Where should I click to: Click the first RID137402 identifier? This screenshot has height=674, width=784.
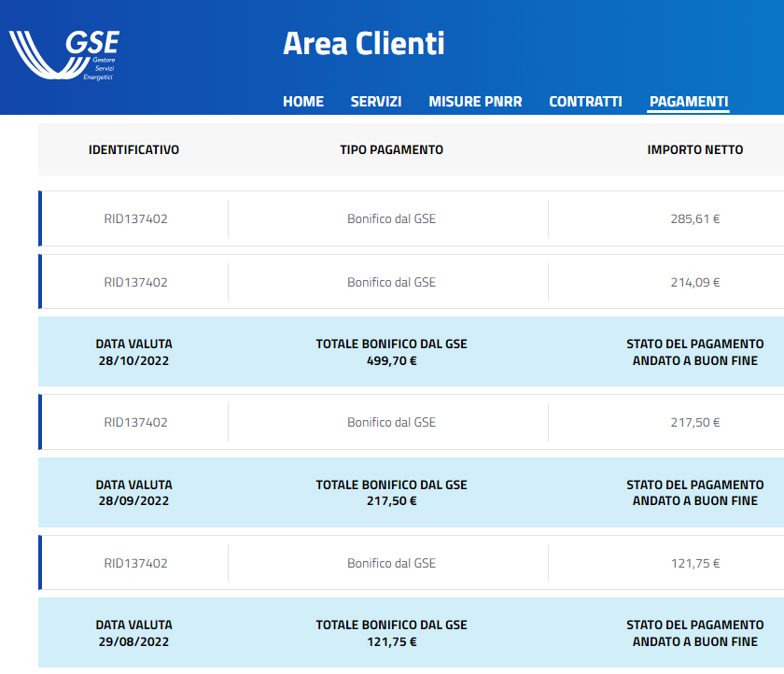(135, 218)
